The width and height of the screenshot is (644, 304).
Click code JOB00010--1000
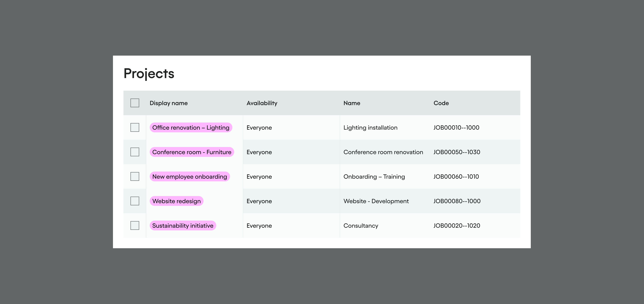[x=456, y=128]
